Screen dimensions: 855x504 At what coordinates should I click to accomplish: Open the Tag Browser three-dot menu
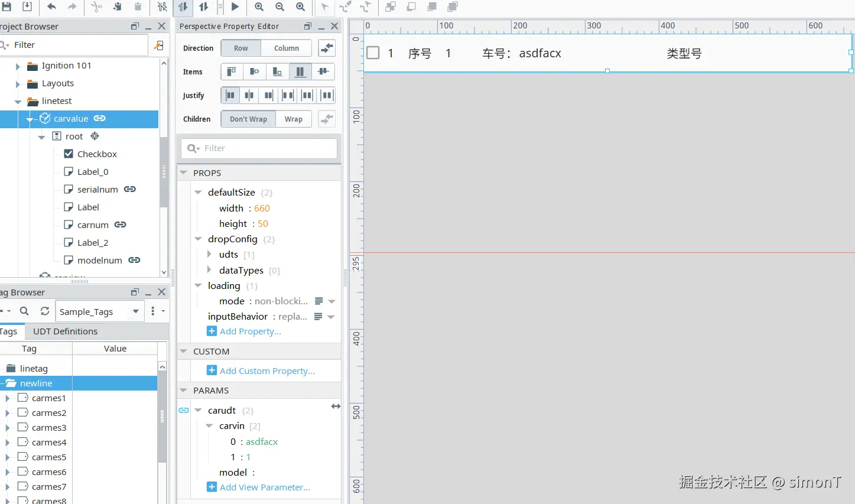tap(153, 311)
